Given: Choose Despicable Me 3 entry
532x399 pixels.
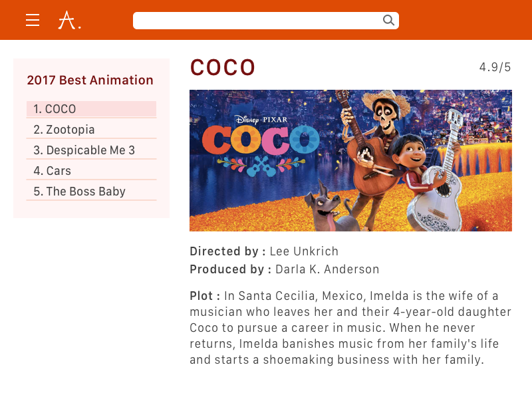Looking at the screenshot, I should click(91, 150).
